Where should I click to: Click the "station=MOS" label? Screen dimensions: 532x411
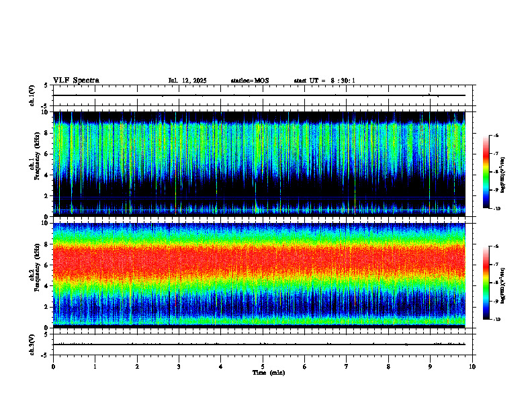[x=250, y=81]
